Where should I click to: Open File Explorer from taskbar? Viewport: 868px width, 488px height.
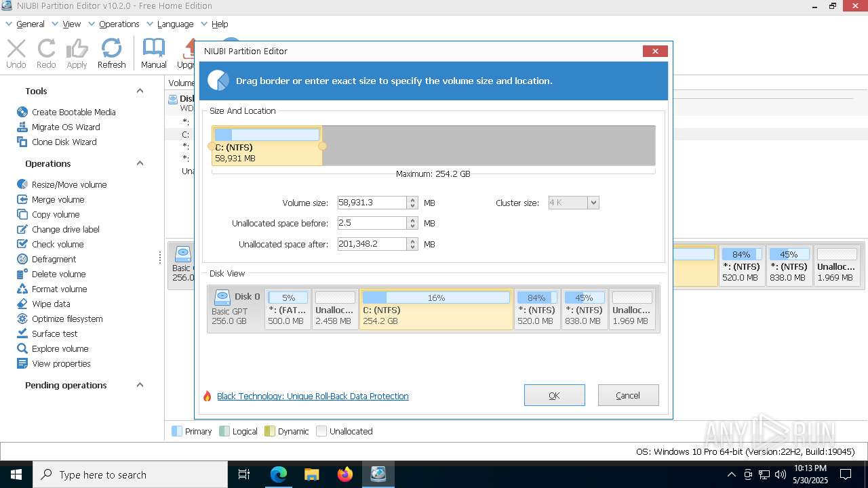[x=312, y=474]
